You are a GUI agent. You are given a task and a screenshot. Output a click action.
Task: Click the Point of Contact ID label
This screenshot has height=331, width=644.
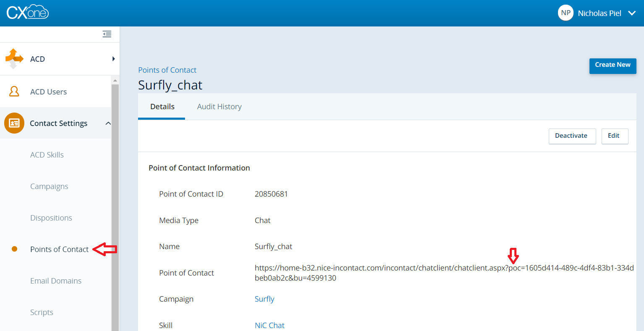[191, 194]
